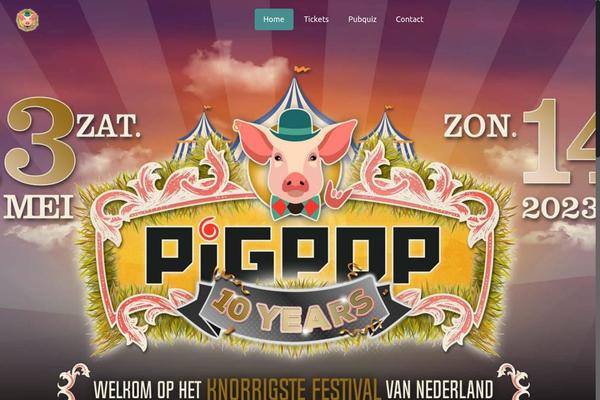Click the ornament left of welcome heading
The height and width of the screenshot is (400, 600).
tap(73, 381)
